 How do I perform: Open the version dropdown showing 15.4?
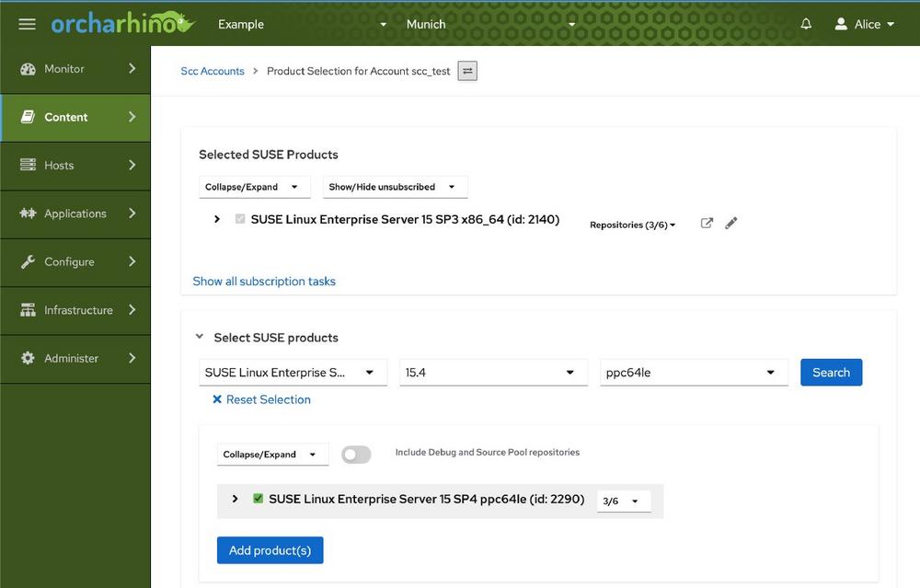[493, 373]
